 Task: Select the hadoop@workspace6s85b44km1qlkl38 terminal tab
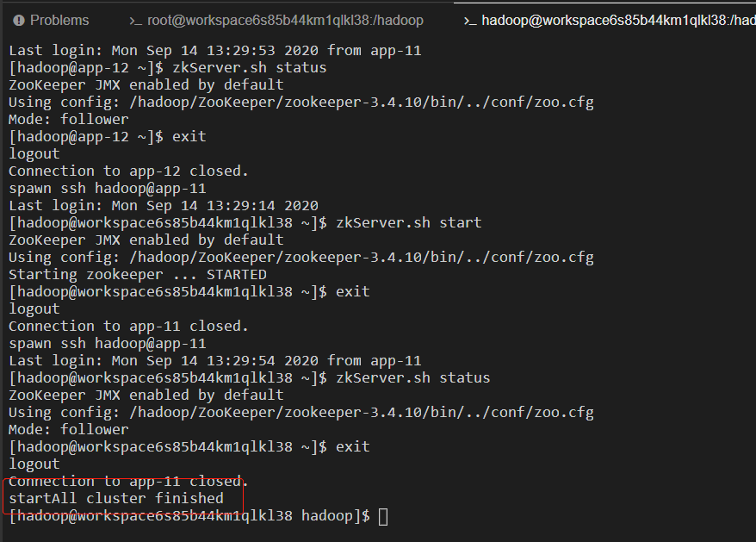point(610,21)
